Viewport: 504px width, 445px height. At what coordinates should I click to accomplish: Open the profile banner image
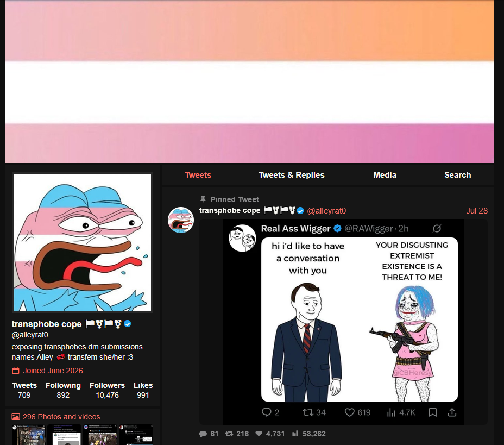tap(250, 82)
